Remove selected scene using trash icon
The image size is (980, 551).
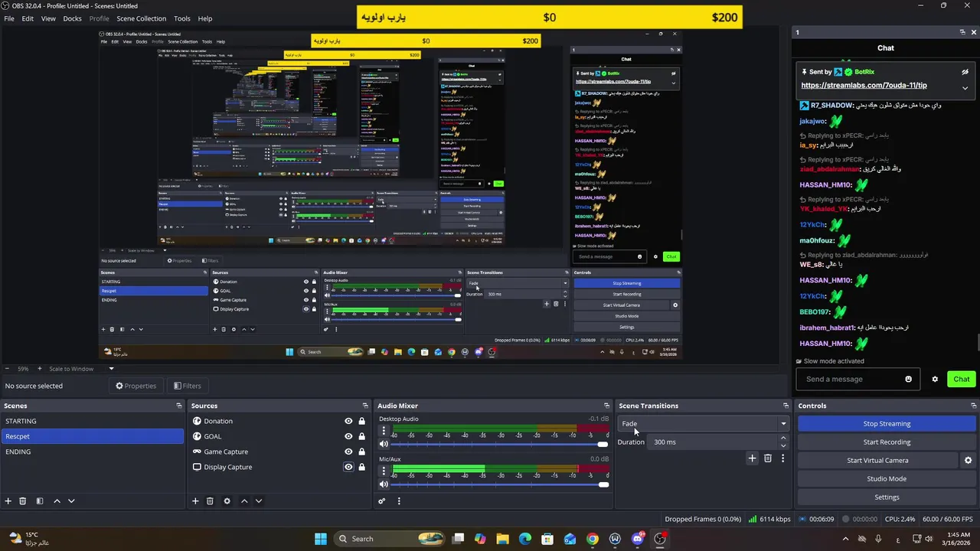coord(23,501)
